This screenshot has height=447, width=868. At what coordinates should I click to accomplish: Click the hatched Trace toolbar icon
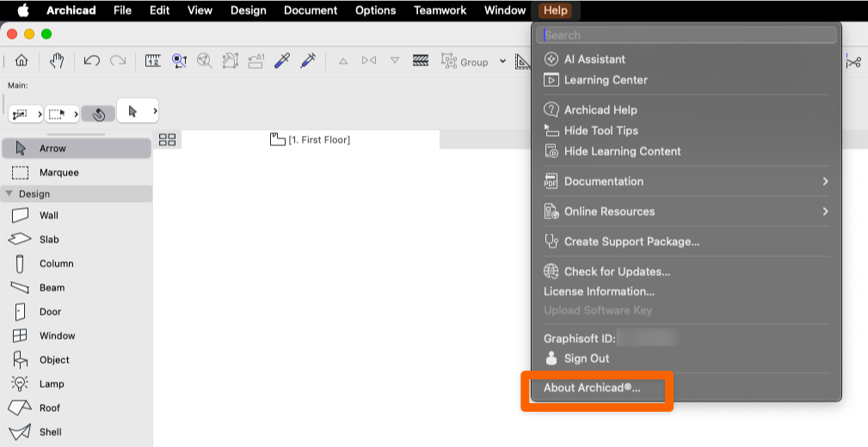click(x=421, y=61)
